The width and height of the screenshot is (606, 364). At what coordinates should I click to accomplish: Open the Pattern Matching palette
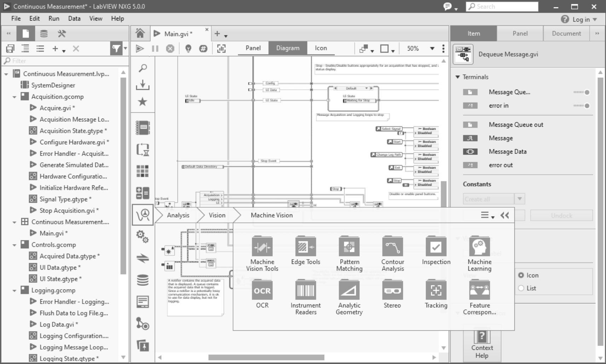pos(349,247)
